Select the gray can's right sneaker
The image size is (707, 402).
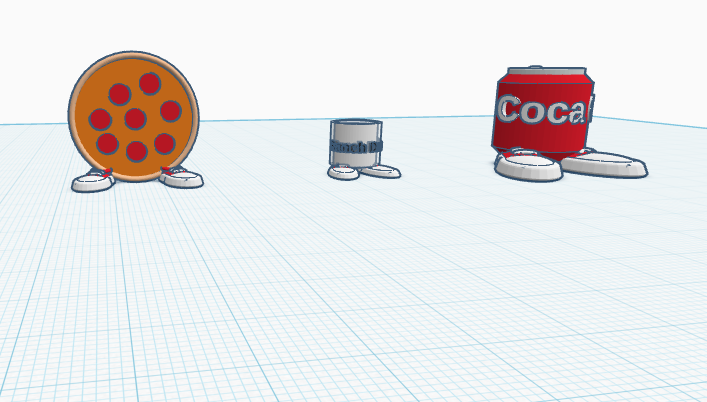(380, 171)
